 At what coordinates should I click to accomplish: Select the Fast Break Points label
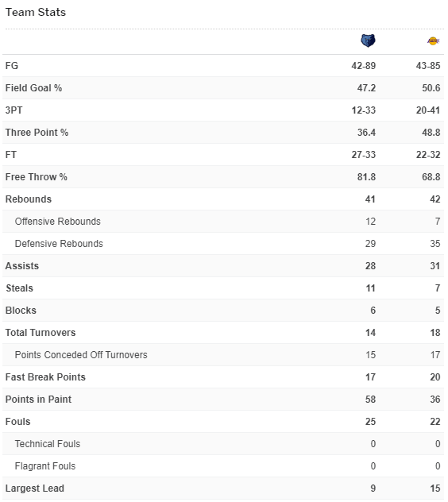45,377
